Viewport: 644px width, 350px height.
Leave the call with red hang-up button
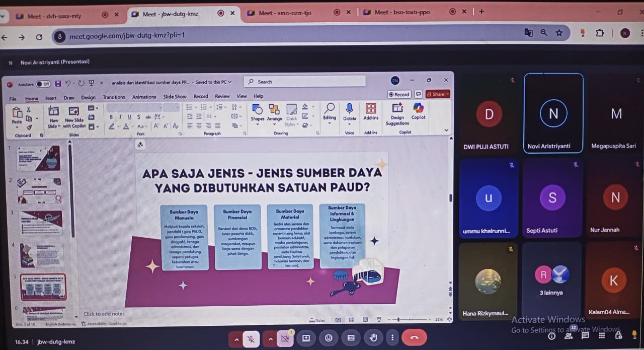click(x=414, y=338)
